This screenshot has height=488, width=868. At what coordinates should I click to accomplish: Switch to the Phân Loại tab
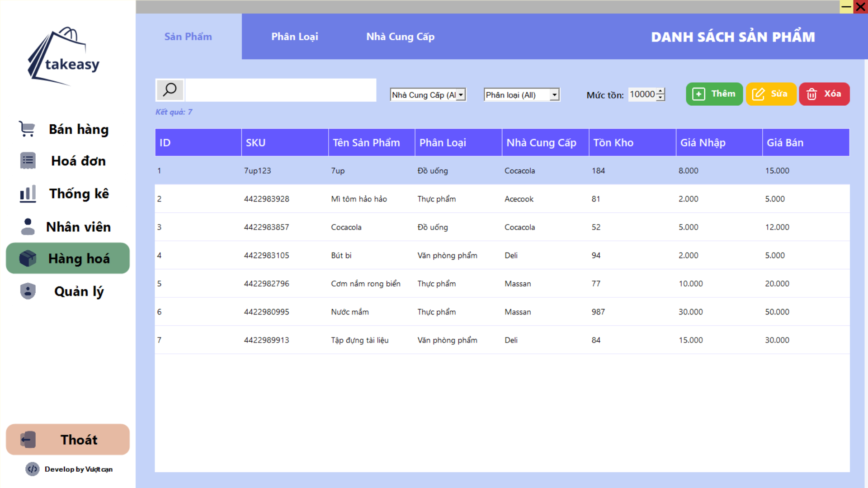[294, 37]
